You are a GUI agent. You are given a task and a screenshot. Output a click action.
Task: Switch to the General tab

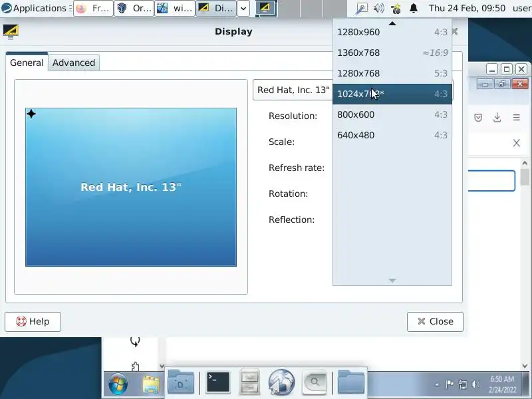27,63
